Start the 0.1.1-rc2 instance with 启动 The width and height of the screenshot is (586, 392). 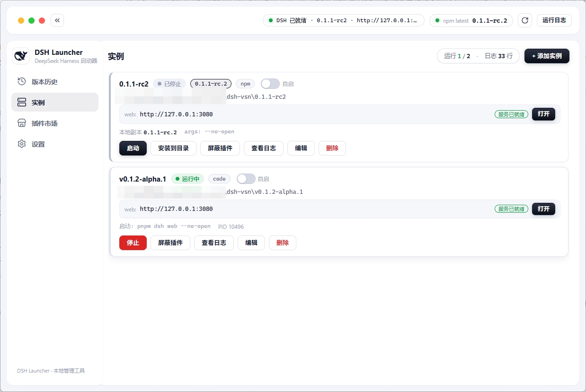click(x=133, y=148)
